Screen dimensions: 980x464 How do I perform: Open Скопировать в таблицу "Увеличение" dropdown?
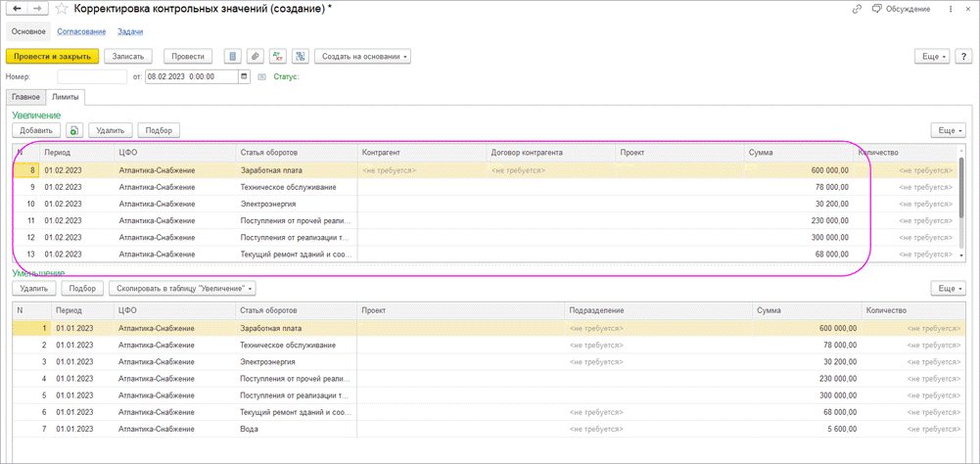click(x=184, y=289)
